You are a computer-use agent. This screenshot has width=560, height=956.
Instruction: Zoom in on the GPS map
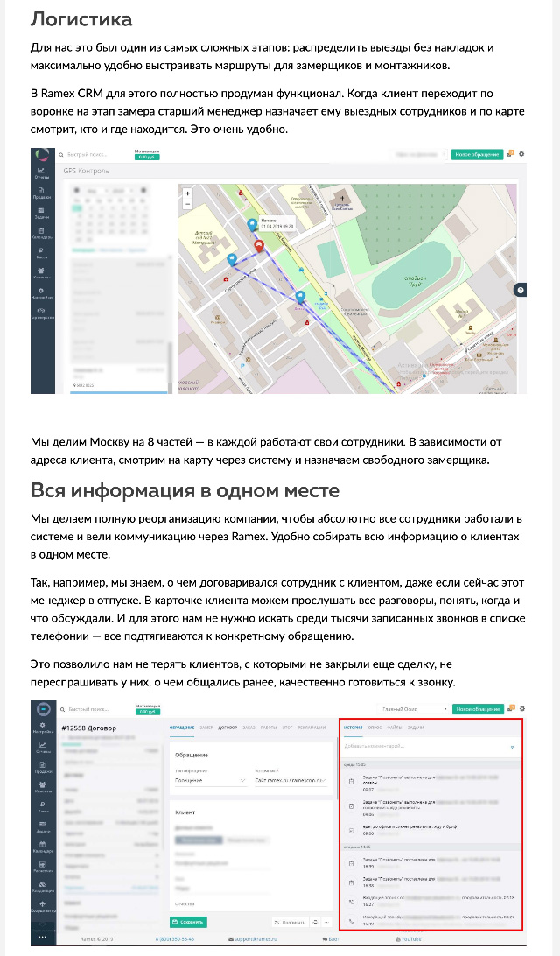(187, 193)
